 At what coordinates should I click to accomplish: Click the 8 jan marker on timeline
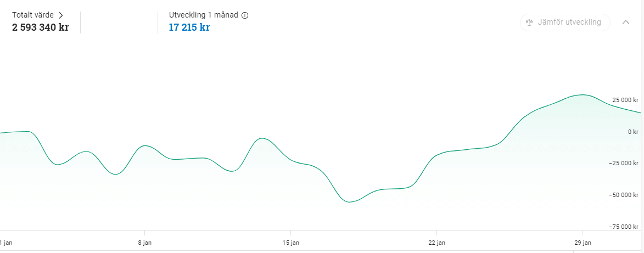pyautogui.click(x=145, y=243)
